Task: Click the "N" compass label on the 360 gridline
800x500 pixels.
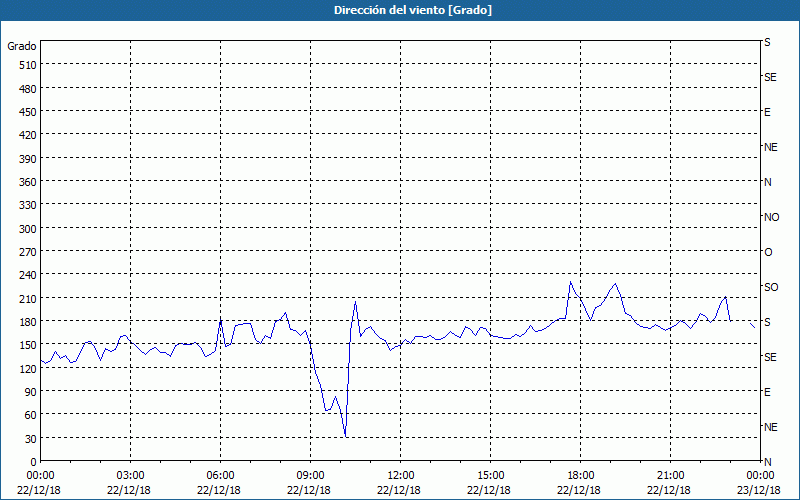Action: point(768,182)
